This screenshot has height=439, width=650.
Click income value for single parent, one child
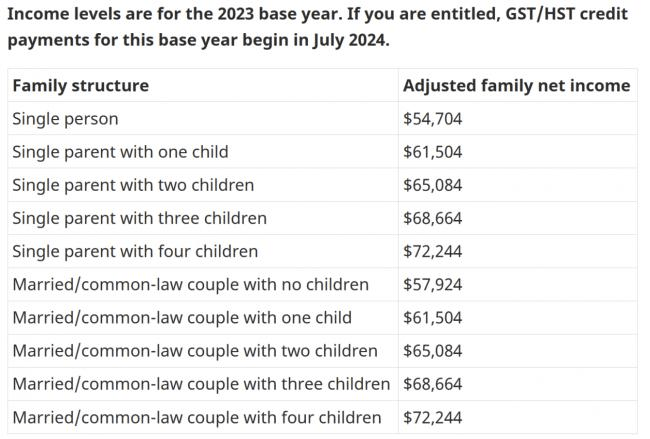tap(432, 152)
